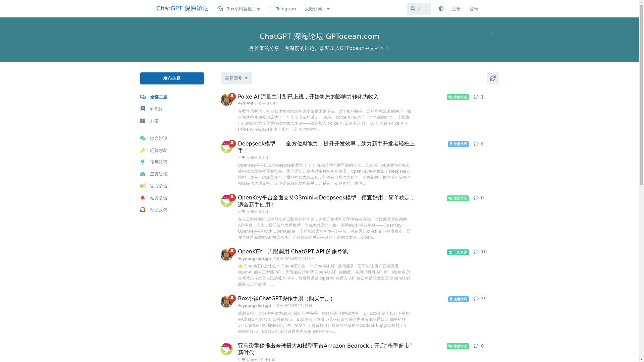
Task: Click the 综合讨论 tag on Poixe AI topic
Action: [x=458, y=97]
